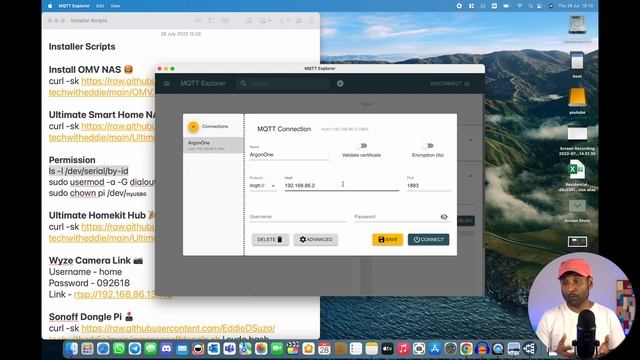This screenshot has width=640, height=360.
Task: Click the magnifier icon in MQTT Explorer's search bar
Action: click(243, 83)
